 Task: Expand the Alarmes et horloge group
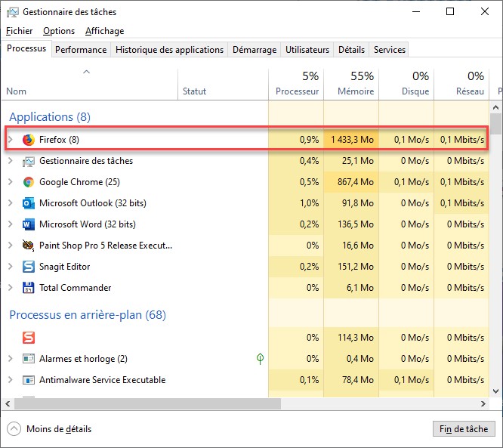(11, 359)
